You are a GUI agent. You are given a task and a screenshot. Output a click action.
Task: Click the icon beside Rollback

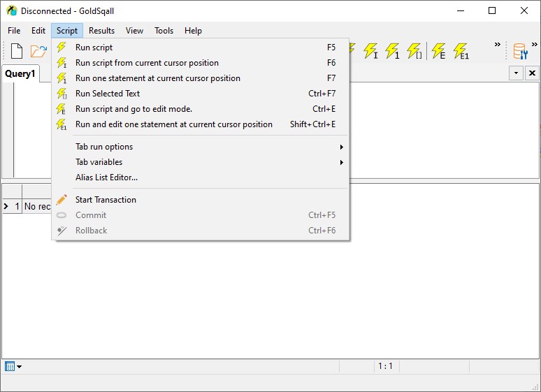[62, 231]
